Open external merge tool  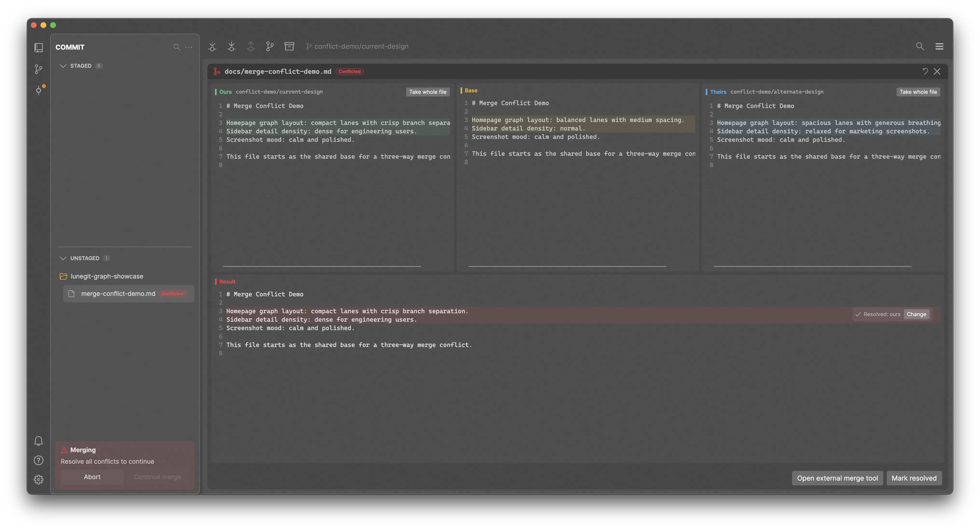pyautogui.click(x=837, y=478)
